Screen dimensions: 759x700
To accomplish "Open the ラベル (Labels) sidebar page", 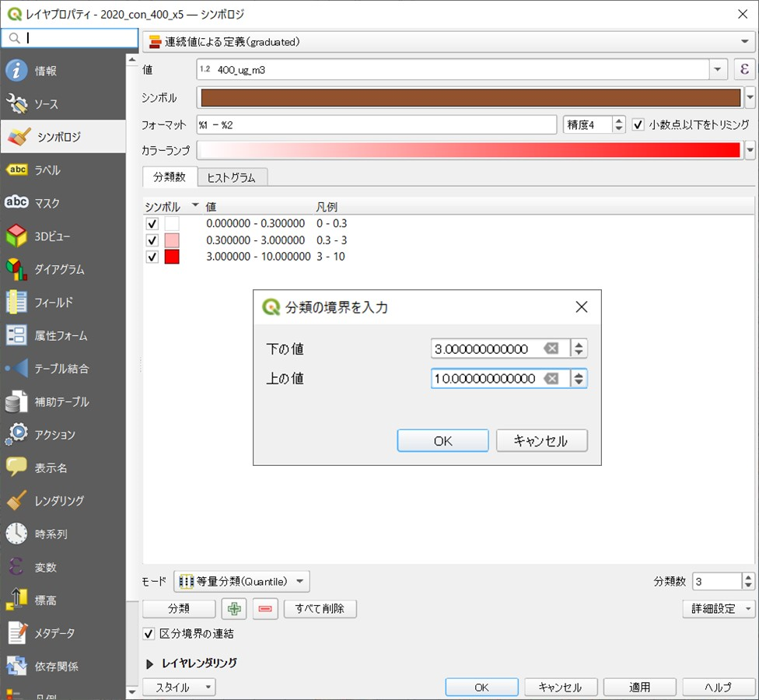I will [63, 170].
